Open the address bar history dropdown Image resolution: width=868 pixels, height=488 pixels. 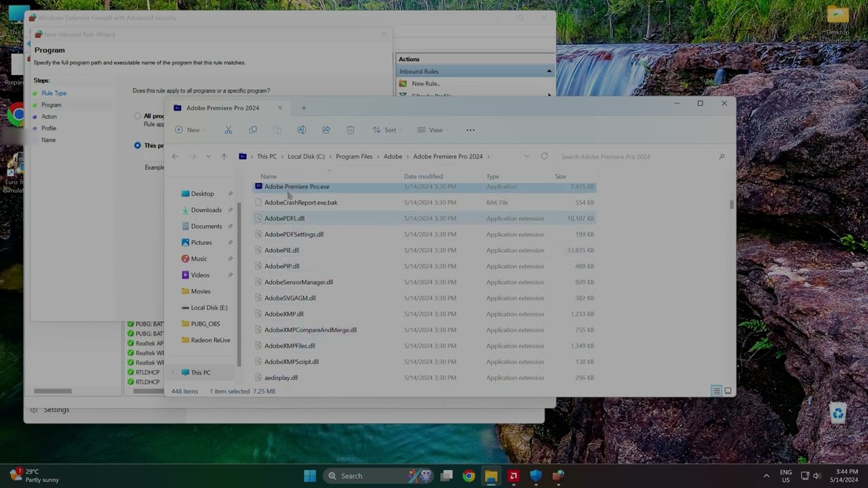527,157
